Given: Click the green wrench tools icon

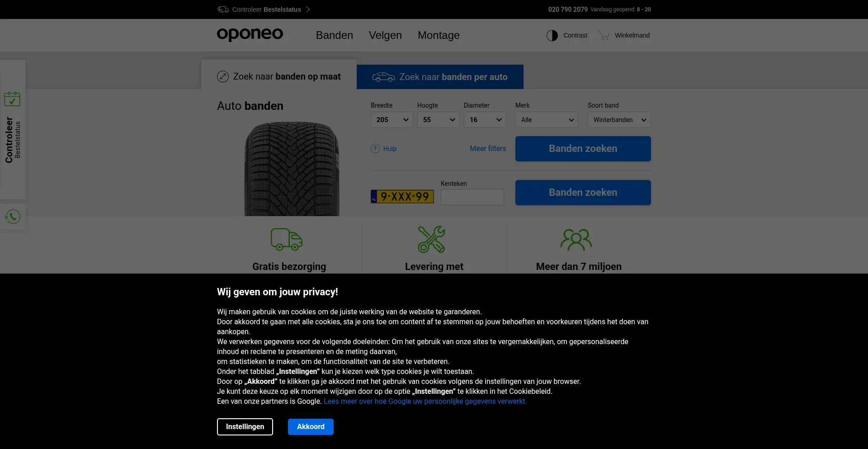Looking at the screenshot, I should pyautogui.click(x=431, y=239).
